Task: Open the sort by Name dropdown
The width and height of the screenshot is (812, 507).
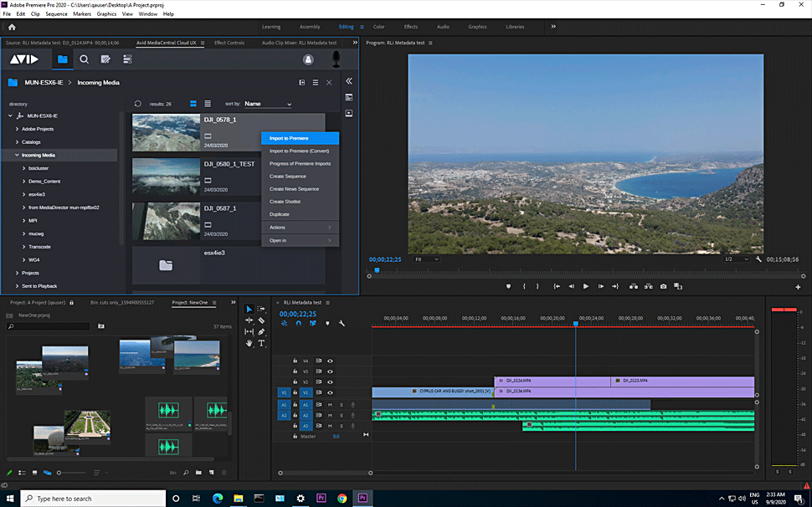Action: (x=268, y=104)
